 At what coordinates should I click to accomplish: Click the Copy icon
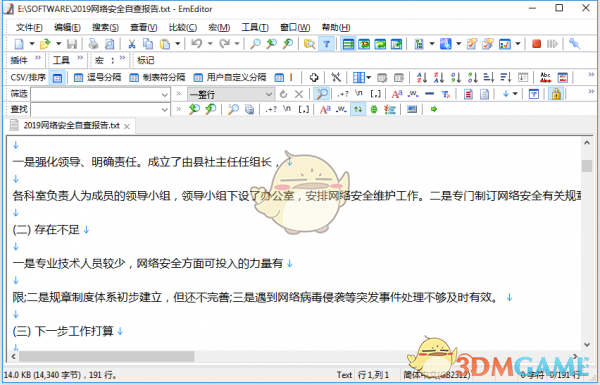point(148,44)
